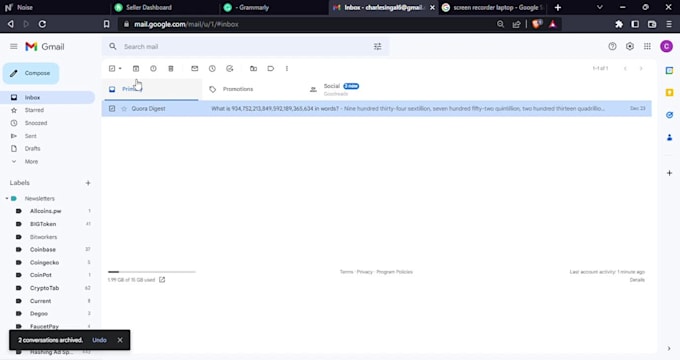Image resolution: width=680 pixels, height=360 pixels.
Task: Open storage management external link icon
Action: tap(162, 280)
